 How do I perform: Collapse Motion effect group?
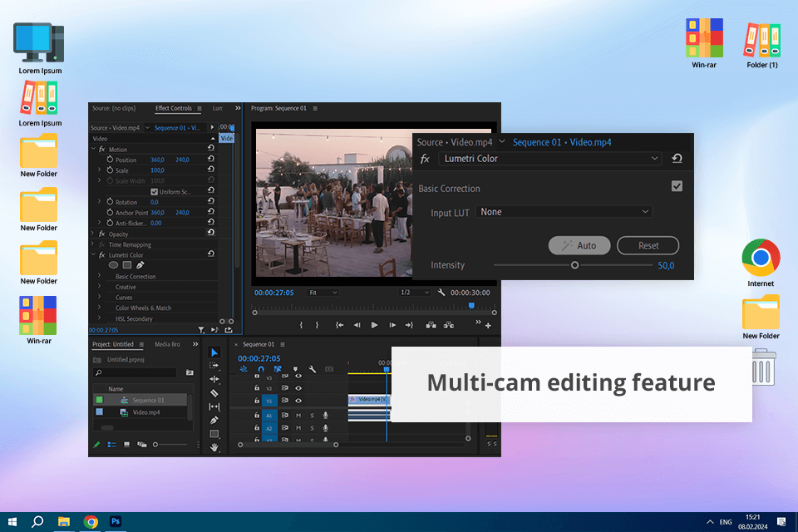94,149
